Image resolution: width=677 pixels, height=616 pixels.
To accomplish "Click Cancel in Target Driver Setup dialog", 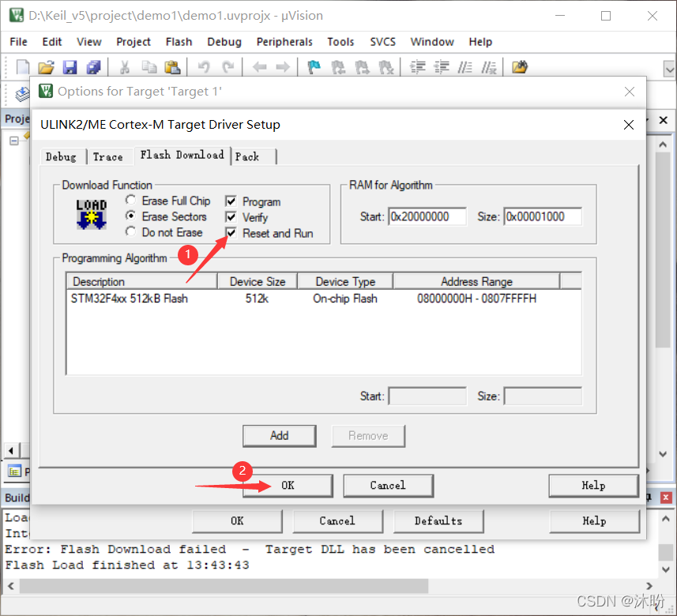I will click(388, 486).
